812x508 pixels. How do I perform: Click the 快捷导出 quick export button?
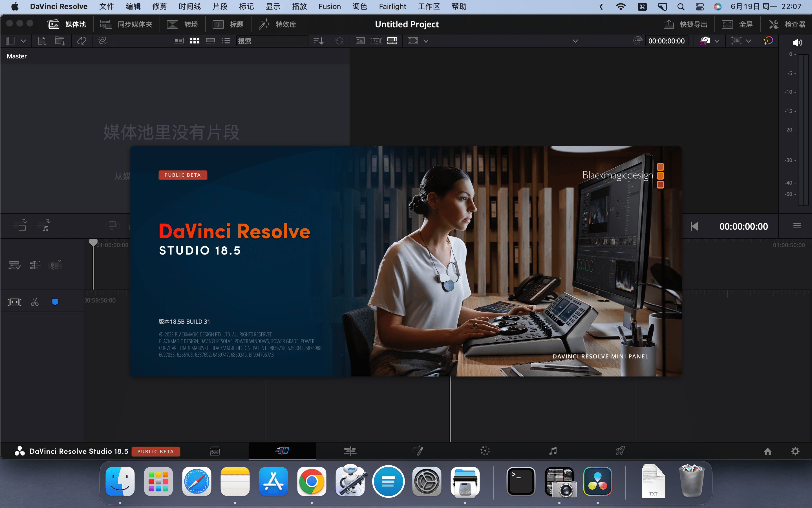pyautogui.click(x=685, y=24)
